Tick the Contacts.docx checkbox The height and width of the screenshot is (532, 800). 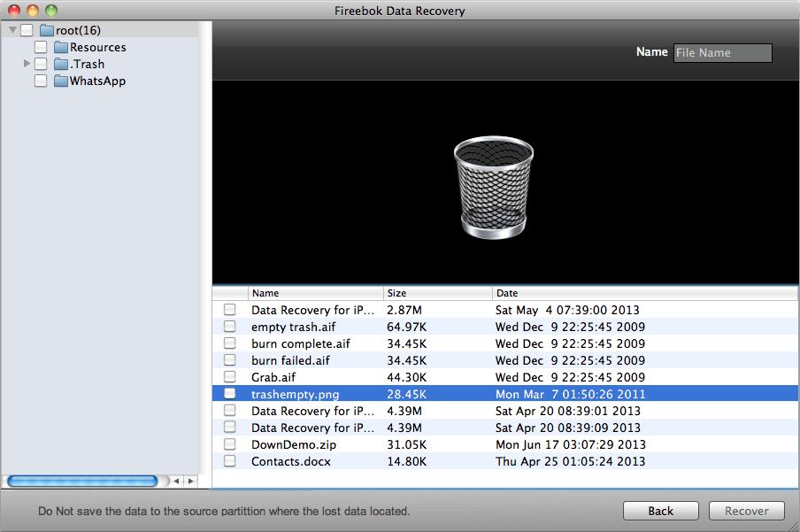[232, 461]
